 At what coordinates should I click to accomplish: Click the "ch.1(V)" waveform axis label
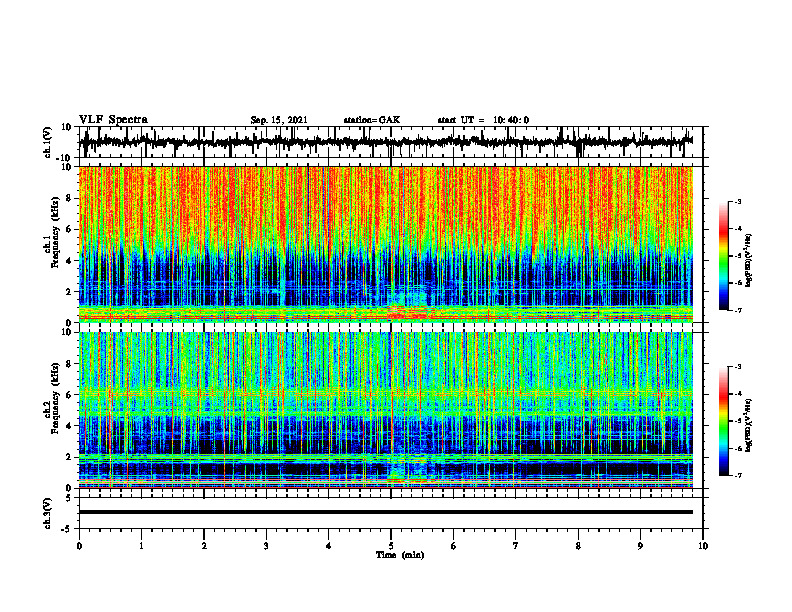tap(48, 142)
